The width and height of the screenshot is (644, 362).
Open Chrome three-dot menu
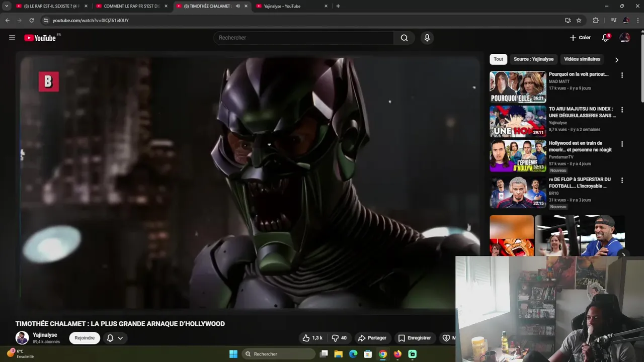638,20
